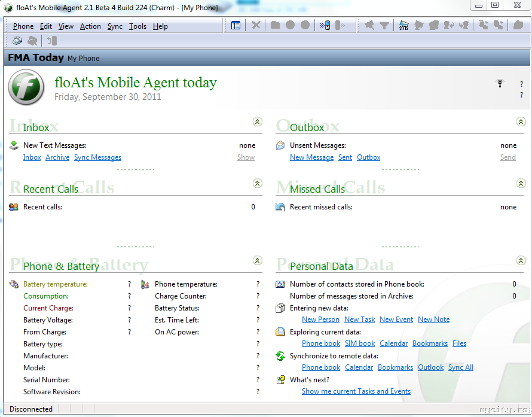This screenshot has height=417, width=532.
Task: Click the Phone temperature icon
Action: pos(145,284)
